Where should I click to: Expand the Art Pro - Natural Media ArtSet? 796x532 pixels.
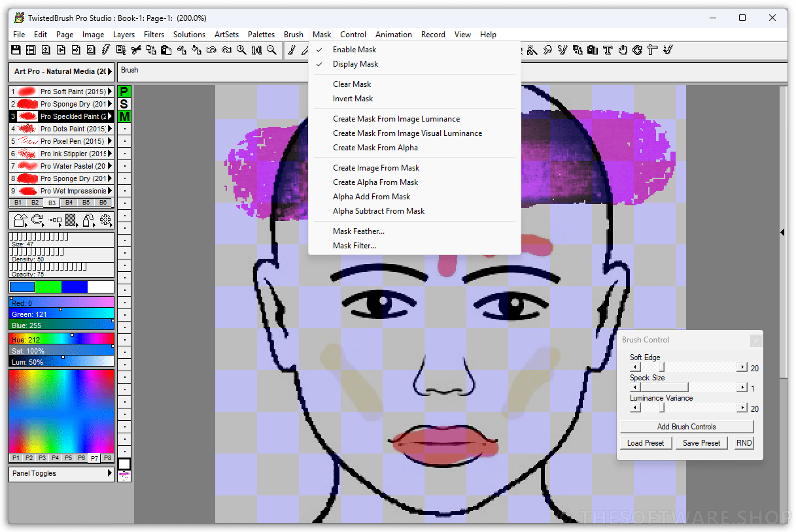[x=110, y=71]
